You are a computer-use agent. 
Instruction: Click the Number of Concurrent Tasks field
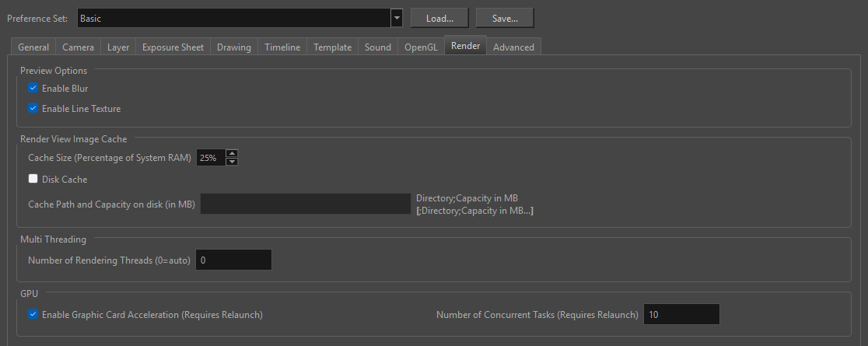pos(681,314)
